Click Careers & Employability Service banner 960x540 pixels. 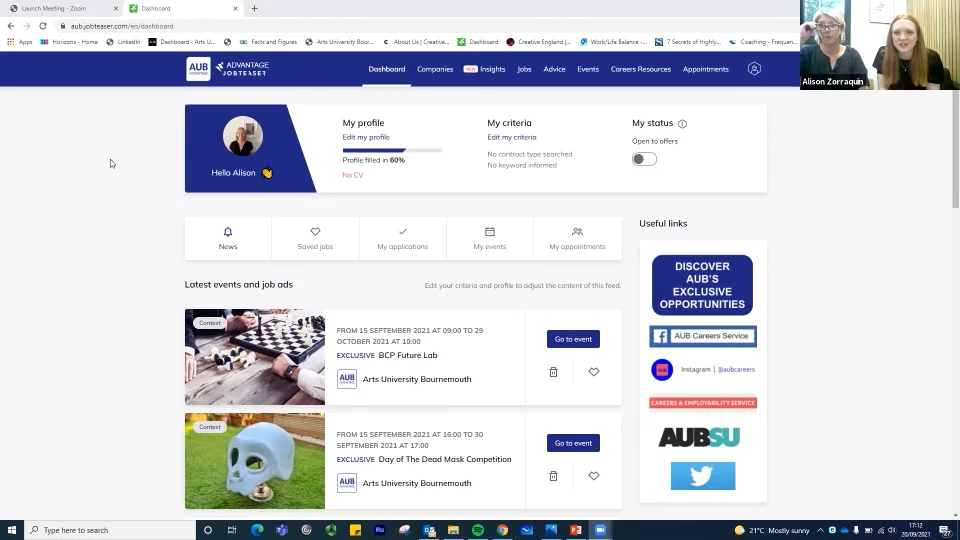(x=703, y=403)
